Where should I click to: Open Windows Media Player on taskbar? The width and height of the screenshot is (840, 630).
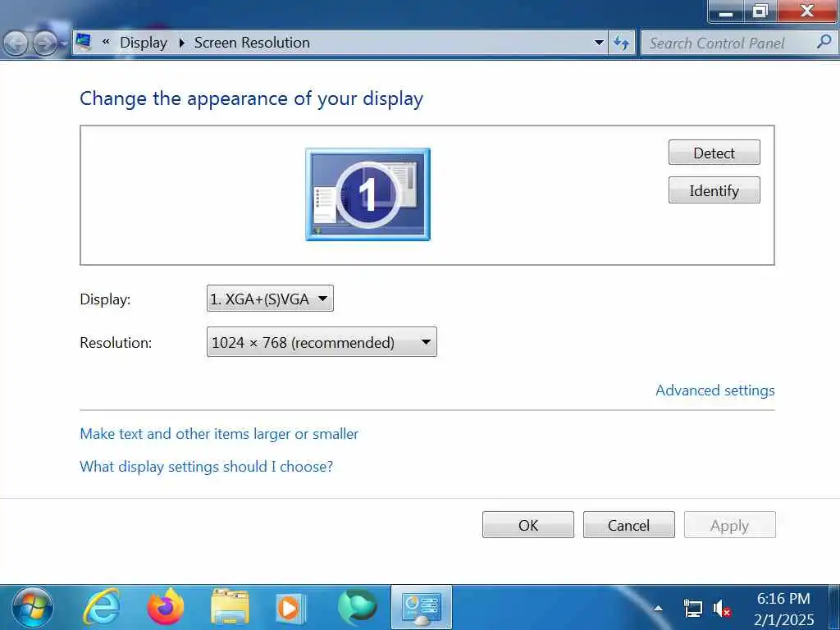point(291,608)
